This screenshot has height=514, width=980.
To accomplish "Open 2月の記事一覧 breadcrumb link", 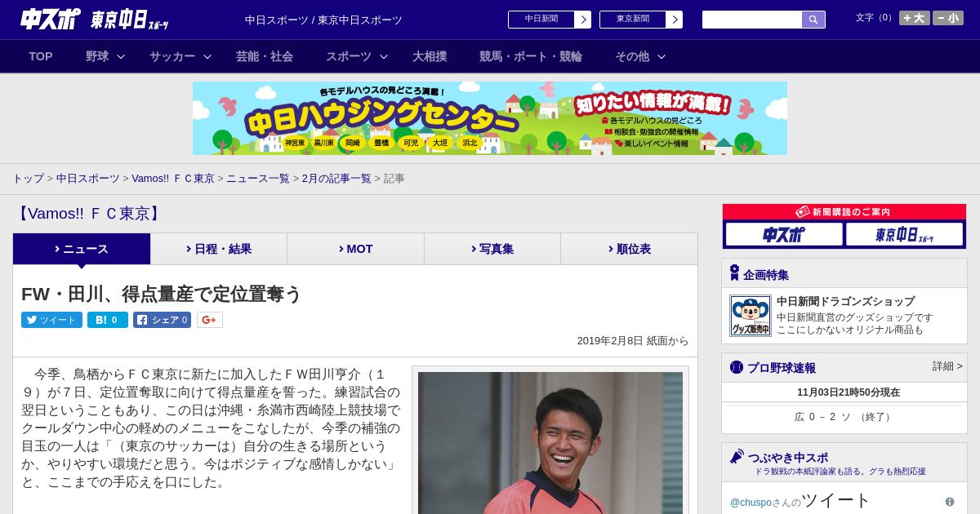I will tap(336, 179).
